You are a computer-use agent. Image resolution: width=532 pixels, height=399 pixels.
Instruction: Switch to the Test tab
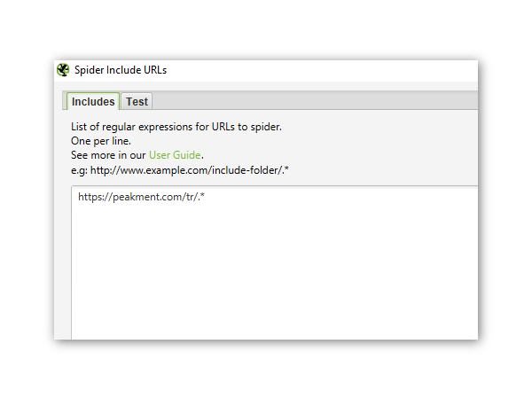(x=137, y=102)
